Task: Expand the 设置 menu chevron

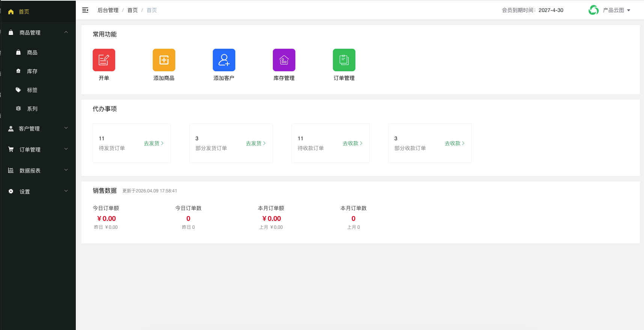Action: coord(66,191)
